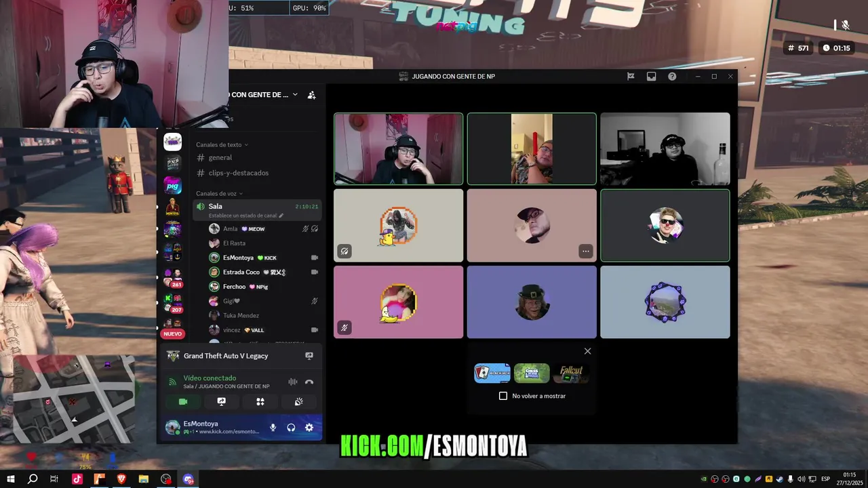The height and width of the screenshot is (488, 868).
Task: Focus the leprechaun hat avatar tile
Action: coord(532,302)
